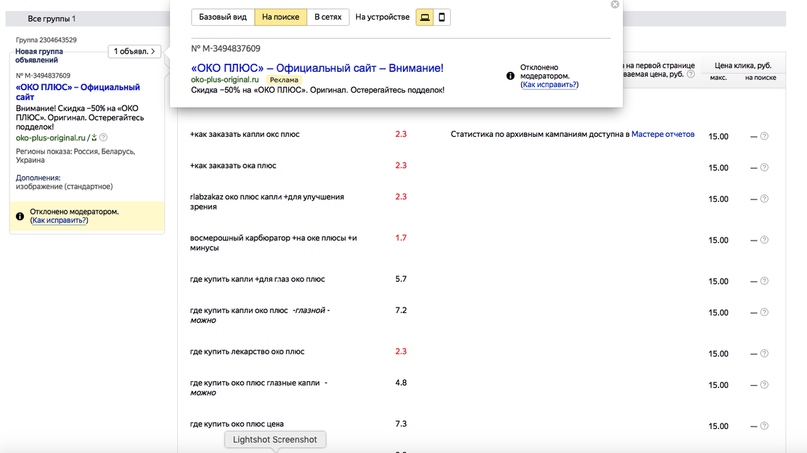
Task: Click popup ad title '«ОКО ПЛЮС» – Официальный сайт – Внимание!'
Action: 317,68
